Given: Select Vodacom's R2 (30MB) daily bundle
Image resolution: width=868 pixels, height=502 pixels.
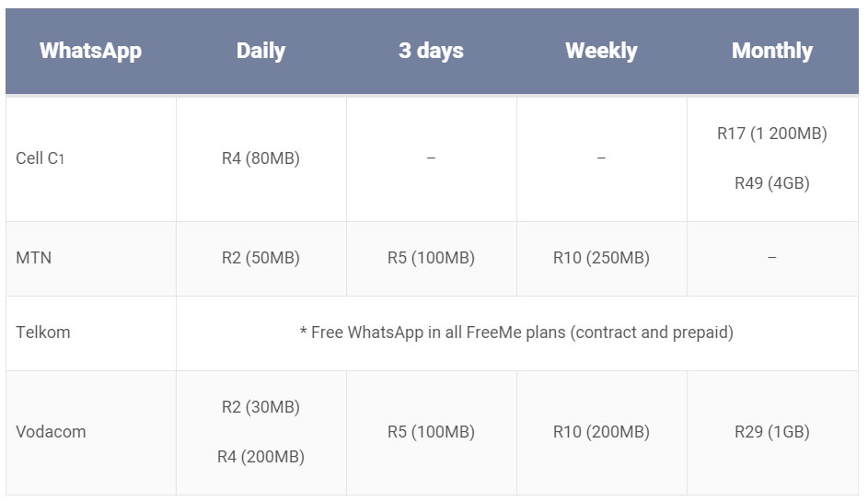Looking at the screenshot, I should coord(260,407).
